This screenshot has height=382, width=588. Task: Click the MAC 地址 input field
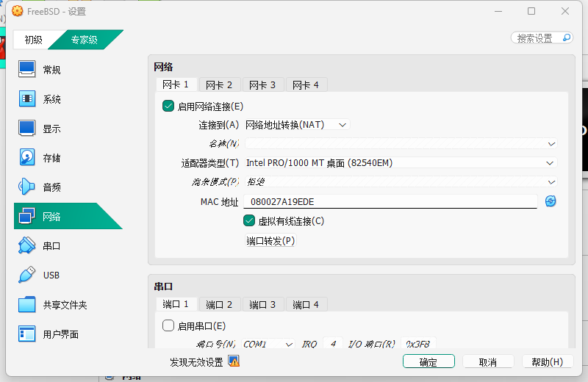[x=390, y=202]
